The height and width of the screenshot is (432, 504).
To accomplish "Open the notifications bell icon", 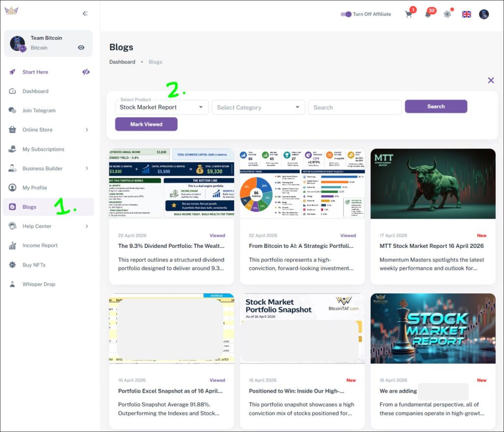I will tap(428, 14).
